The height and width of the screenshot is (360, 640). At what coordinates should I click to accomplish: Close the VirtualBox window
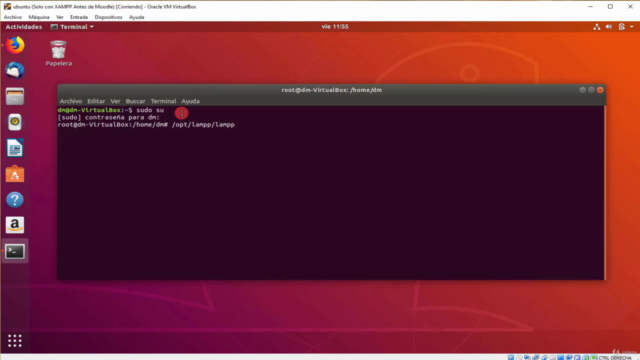click(630, 7)
